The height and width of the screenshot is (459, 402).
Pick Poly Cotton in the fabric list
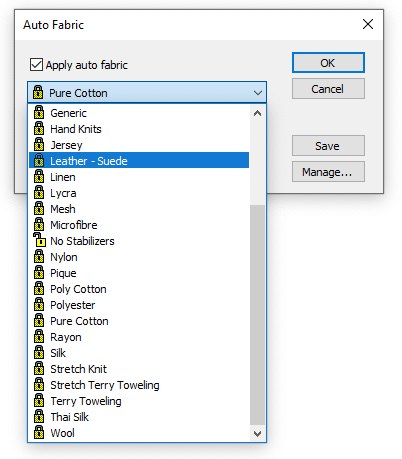(139, 289)
